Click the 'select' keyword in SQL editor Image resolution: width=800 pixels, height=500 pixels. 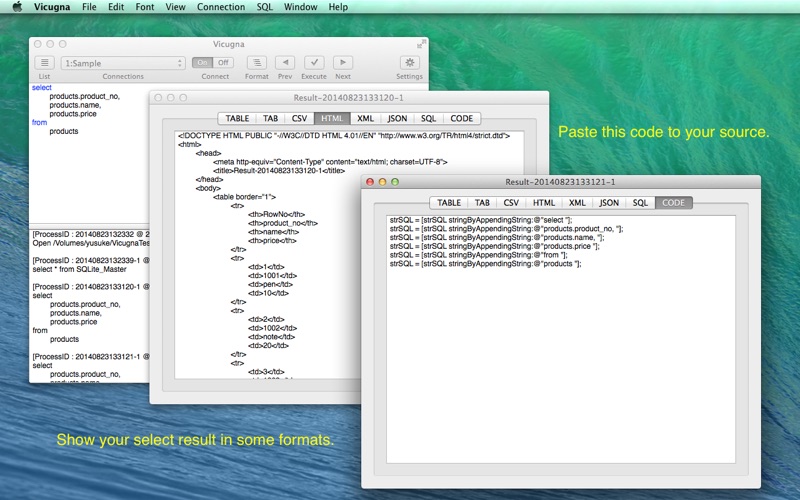click(x=41, y=87)
